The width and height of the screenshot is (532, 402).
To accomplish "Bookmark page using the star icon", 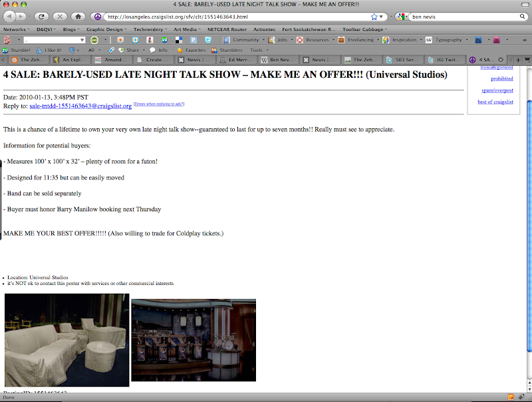I will [x=374, y=17].
